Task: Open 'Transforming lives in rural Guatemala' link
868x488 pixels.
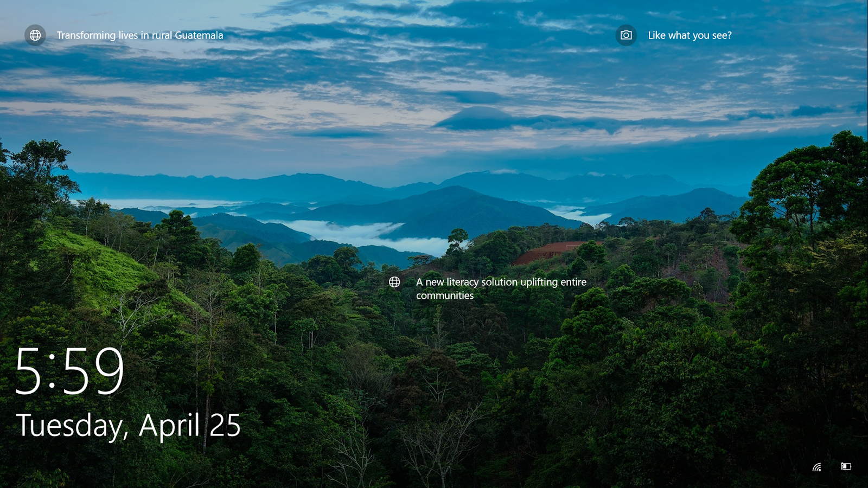Action: click(x=140, y=35)
